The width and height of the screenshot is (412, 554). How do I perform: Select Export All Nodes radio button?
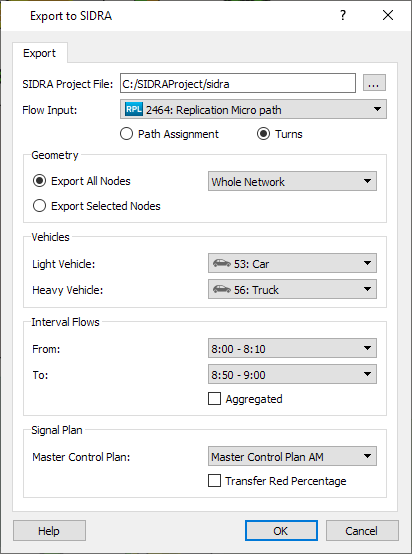39,181
